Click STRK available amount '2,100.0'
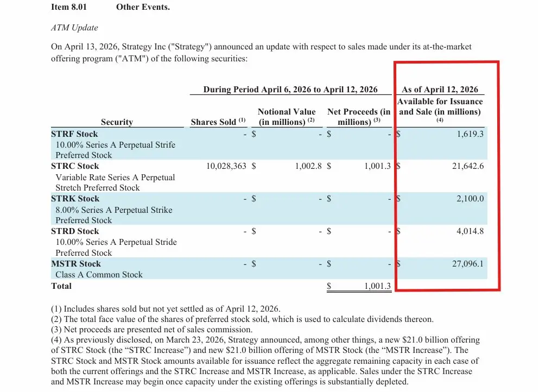The width and height of the screenshot is (552, 392). pos(470,199)
